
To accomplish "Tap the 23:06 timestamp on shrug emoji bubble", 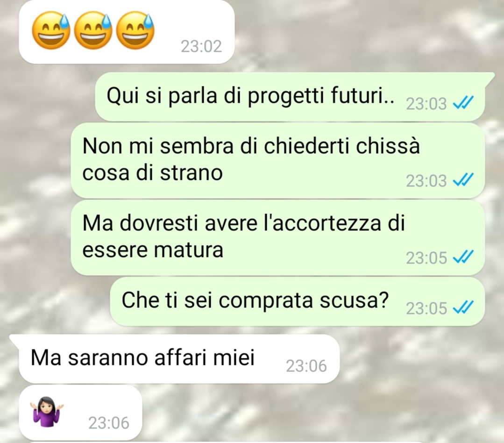I will (x=109, y=423).
